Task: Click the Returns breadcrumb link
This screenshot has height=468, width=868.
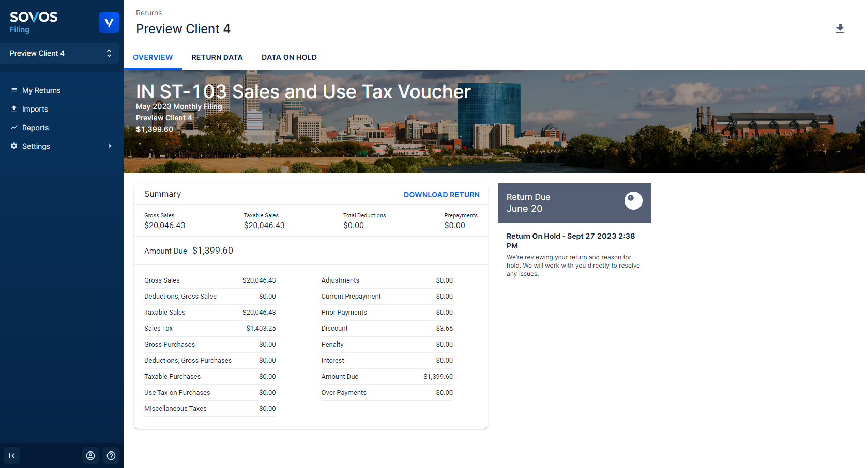Action: coord(149,13)
